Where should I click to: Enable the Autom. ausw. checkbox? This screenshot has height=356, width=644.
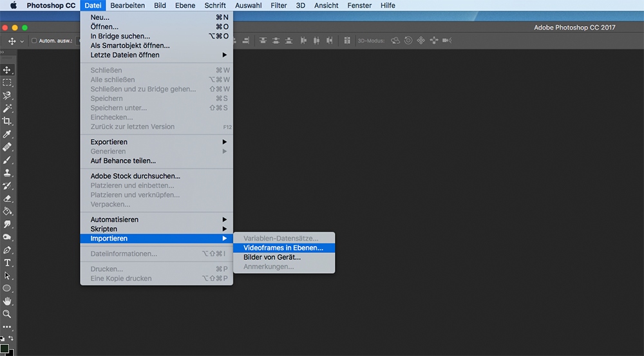33,41
